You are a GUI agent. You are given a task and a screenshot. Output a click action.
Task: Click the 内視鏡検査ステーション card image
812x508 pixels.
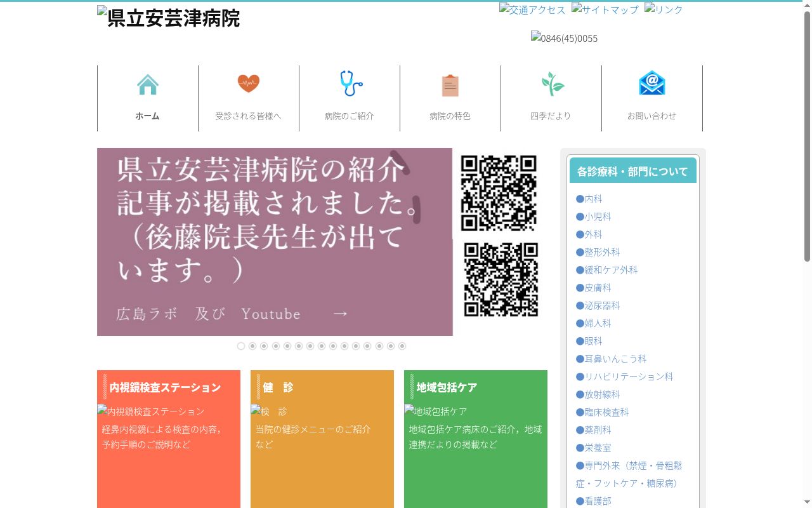pos(151,411)
